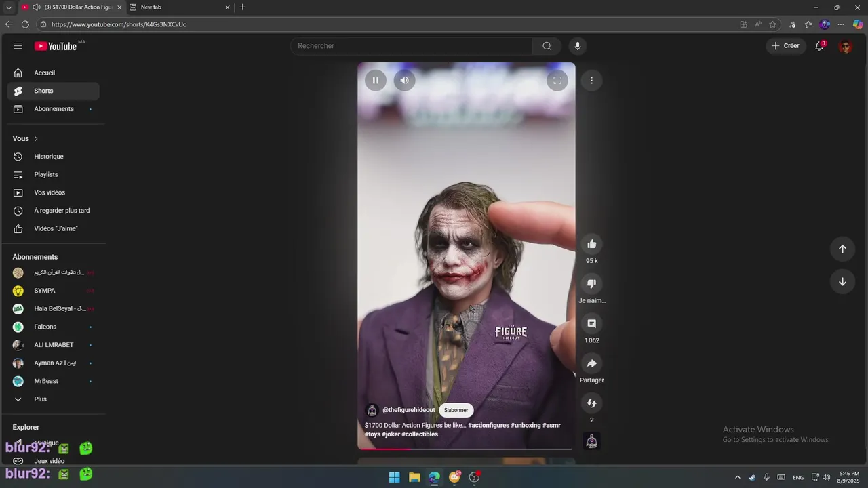Image resolution: width=868 pixels, height=488 pixels.
Task: Click the #unboxing hashtag
Action: click(x=526, y=426)
